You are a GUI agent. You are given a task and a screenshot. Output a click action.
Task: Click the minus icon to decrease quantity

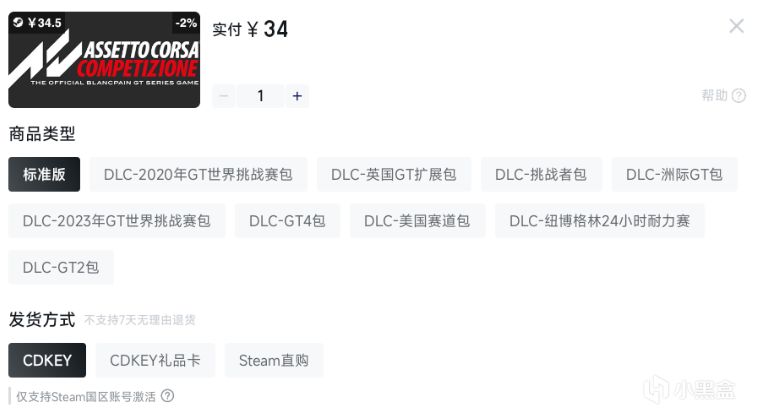(224, 96)
